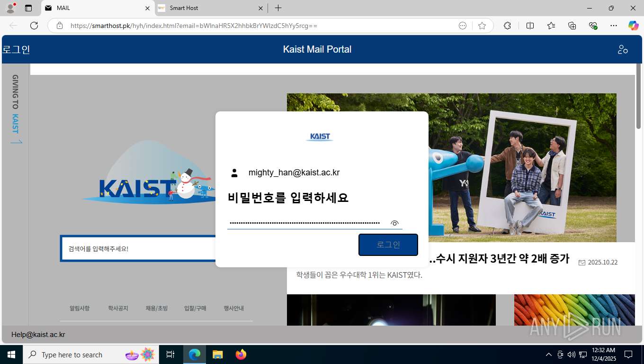Click the person icon beside the email
Screen dimensions: 644x364
234,173
